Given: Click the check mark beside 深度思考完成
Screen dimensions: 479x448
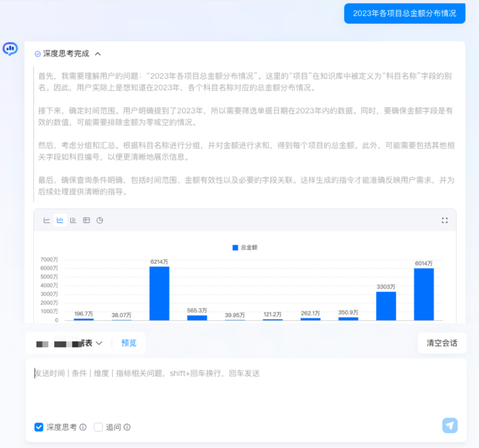Looking at the screenshot, I should pos(38,54).
